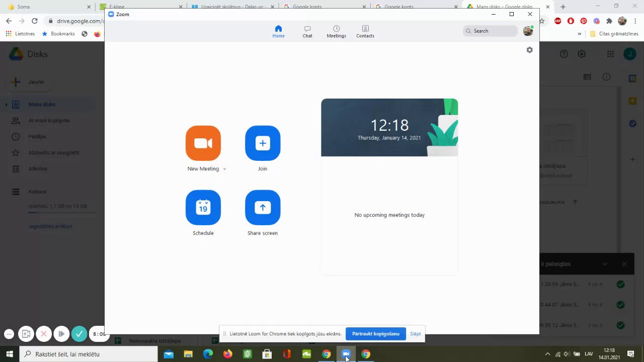
Task: Click Pārtraukt kopīgošanu button
Action: (376, 334)
